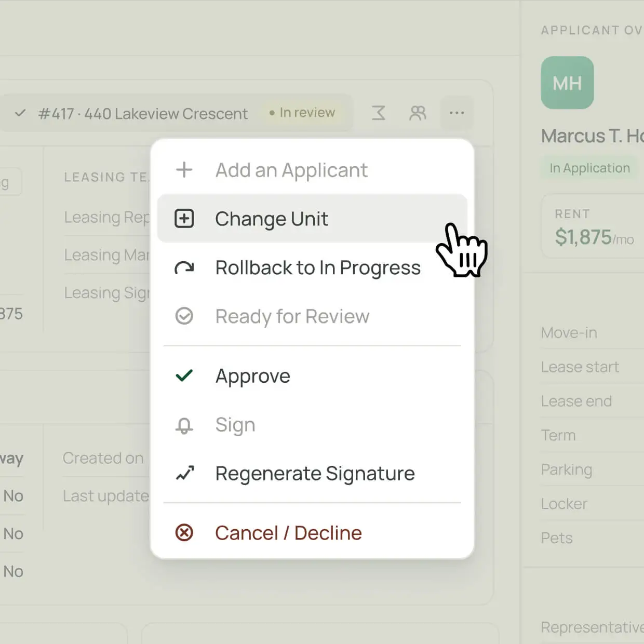The image size is (644, 644).
Task: Click the applicants group people icon
Action: click(418, 113)
